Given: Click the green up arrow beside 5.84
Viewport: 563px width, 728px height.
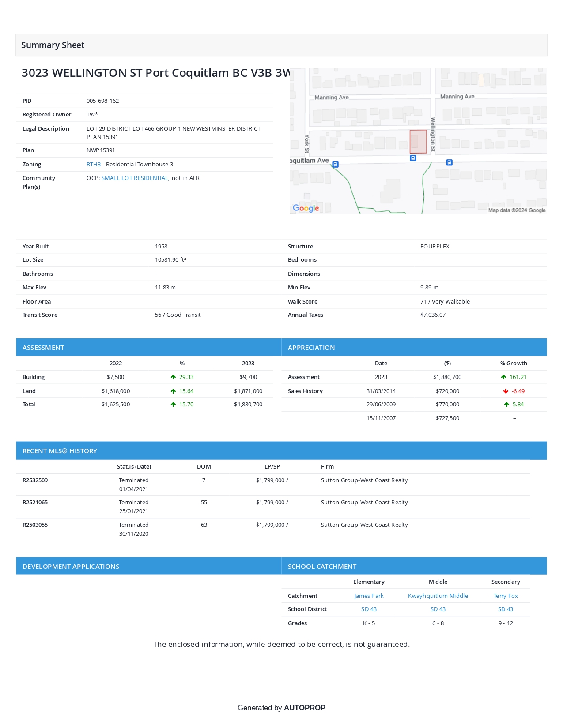Looking at the screenshot, I should click(x=506, y=405).
